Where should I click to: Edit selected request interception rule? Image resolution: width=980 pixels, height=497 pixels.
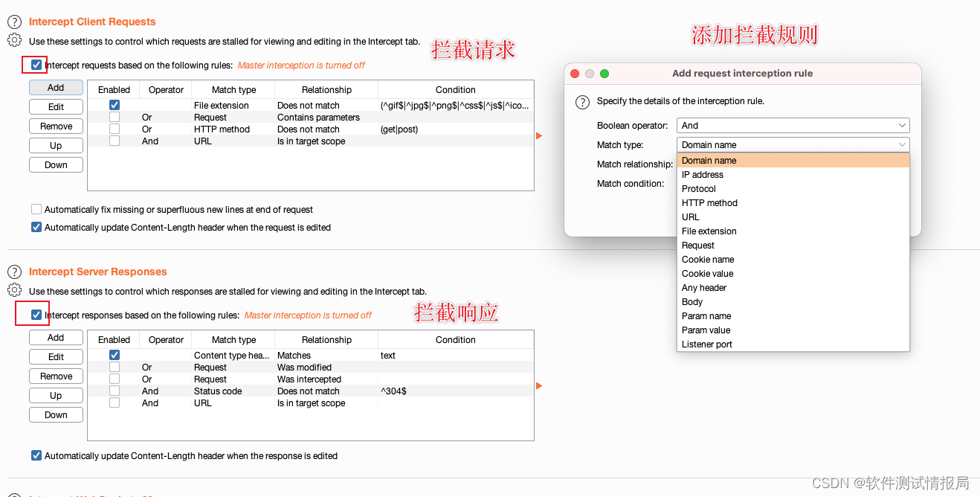point(56,107)
